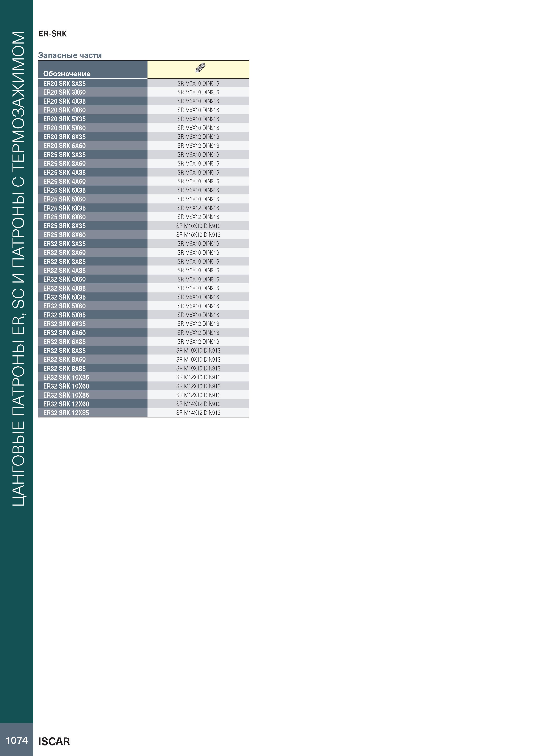
Task: Click the ER25 SRK 6X60 row label
Action: (64, 217)
